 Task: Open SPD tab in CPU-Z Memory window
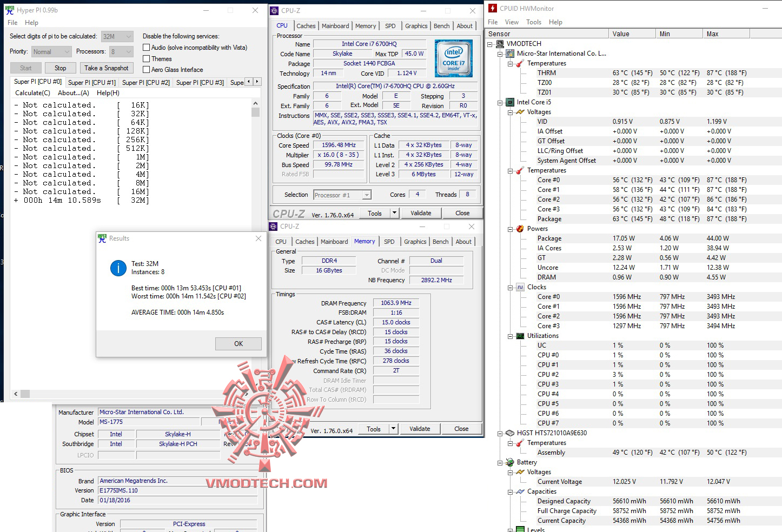(389, 242)
